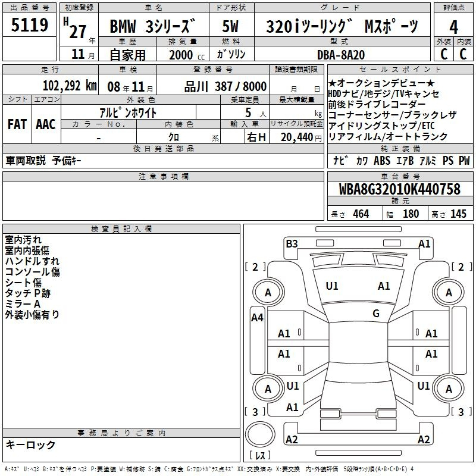Image resolution: width=476 pixels, height=476 pixels.
Task: Select the displacement value 2000 cc
Action: click(187, 55)
